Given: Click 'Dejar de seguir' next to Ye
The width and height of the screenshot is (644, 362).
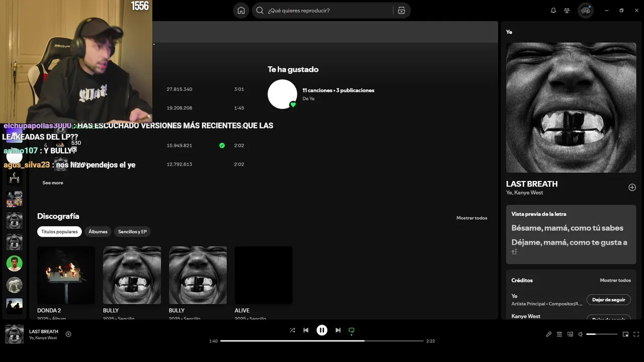Looking at the screenshot, I should (x=608, y=300).
